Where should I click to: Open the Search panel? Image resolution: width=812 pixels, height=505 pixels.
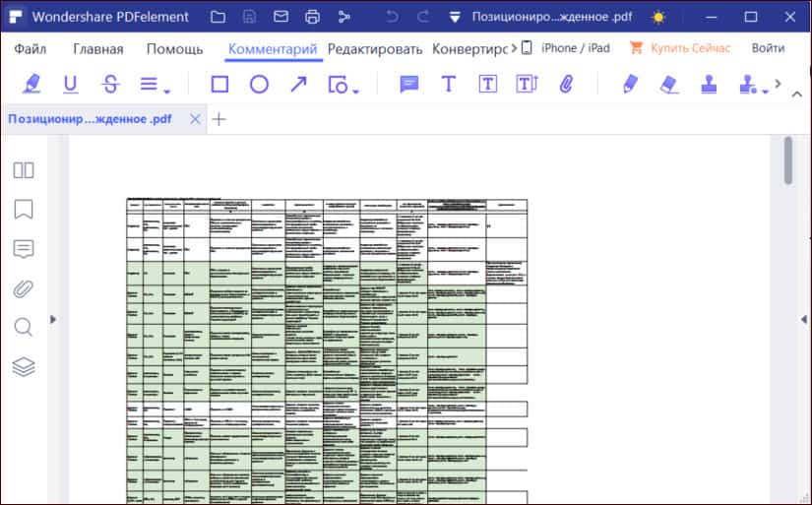pos(24,328)
